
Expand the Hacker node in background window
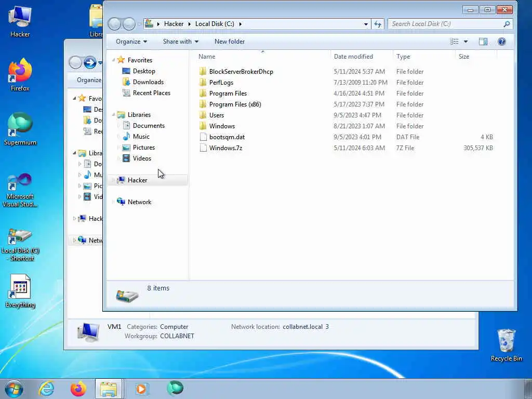(74, 219)
